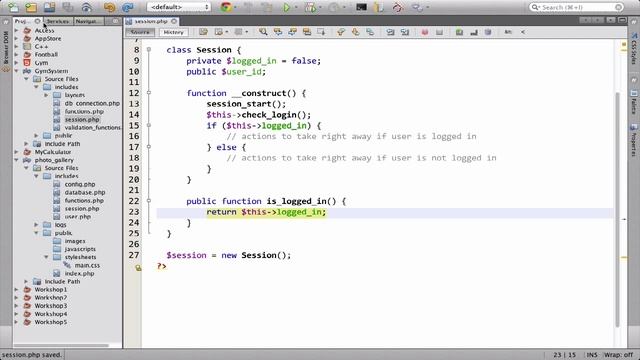Click the Redo arrow icon
640x360 pixels.
point(128,7)
